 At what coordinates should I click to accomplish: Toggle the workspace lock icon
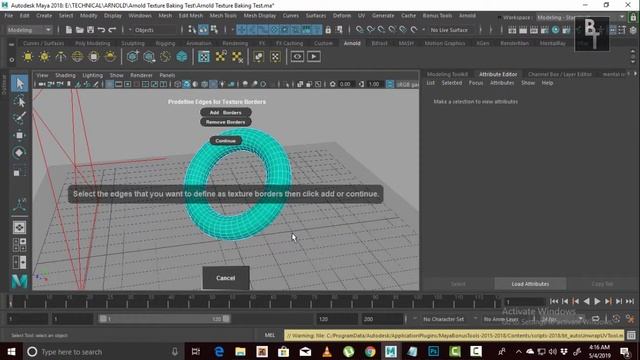tap(633, 17)
